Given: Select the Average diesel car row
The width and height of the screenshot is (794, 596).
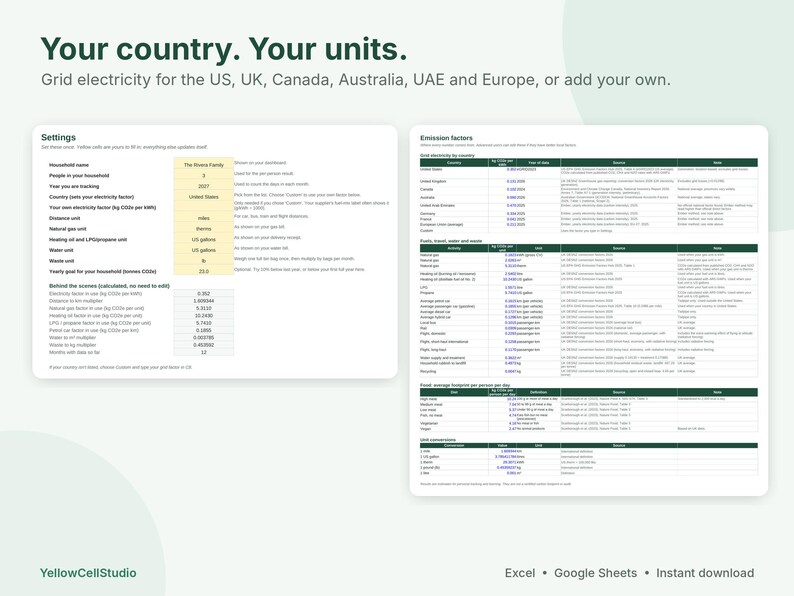Looking at the screenshot, I should (x=588, y=312).
